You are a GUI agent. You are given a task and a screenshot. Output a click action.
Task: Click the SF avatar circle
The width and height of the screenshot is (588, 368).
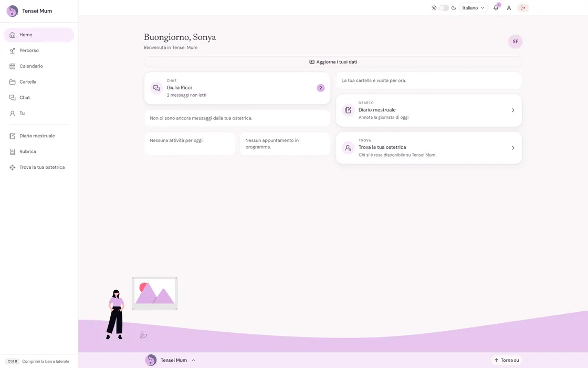point(515,42)
